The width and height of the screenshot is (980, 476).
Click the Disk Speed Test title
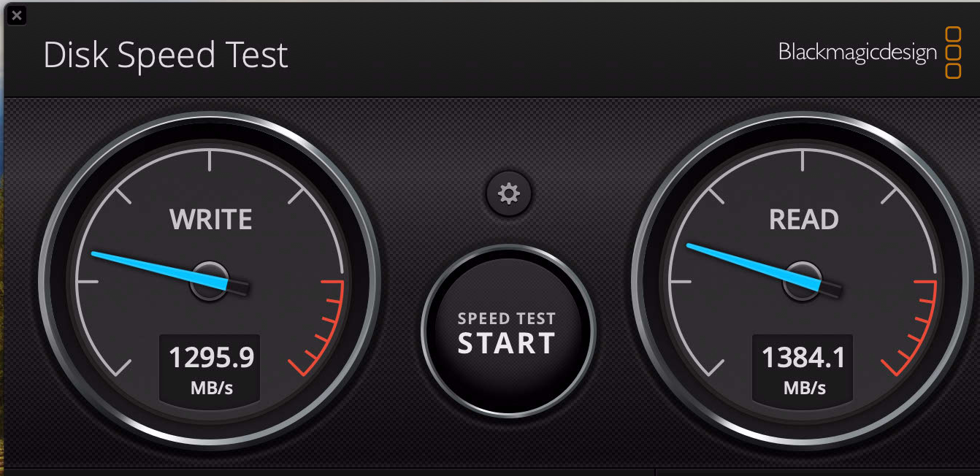166,55
